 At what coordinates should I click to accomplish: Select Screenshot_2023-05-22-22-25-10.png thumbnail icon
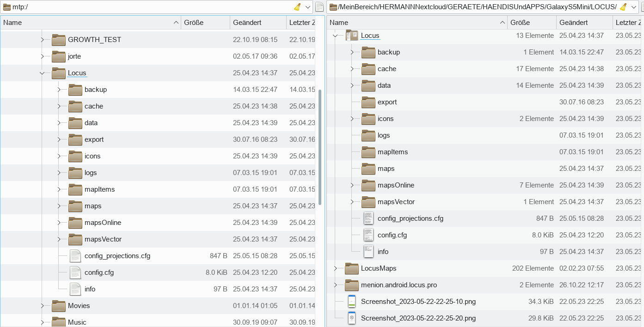coord(352,302)
